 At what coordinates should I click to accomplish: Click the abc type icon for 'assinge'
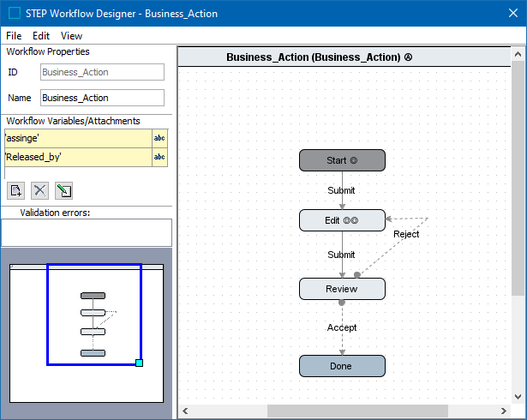click(159, 138)
